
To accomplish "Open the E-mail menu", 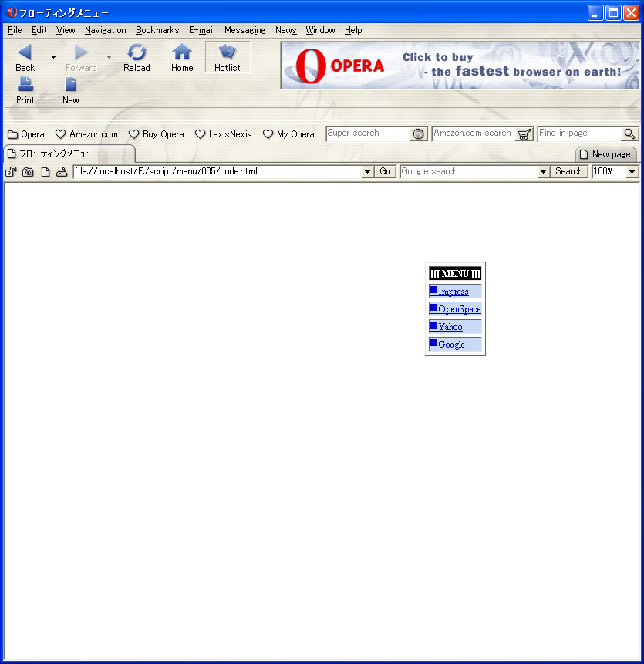I will point(202,30).
